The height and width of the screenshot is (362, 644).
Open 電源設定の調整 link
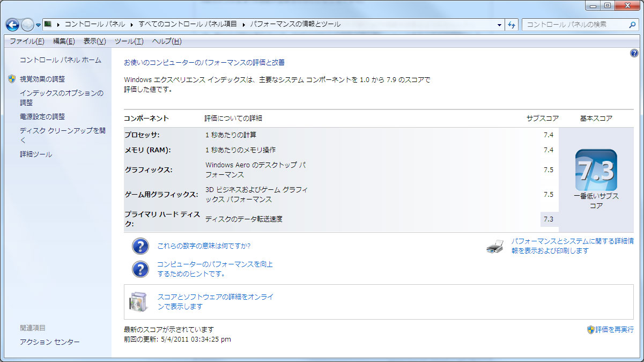point(42,116)
